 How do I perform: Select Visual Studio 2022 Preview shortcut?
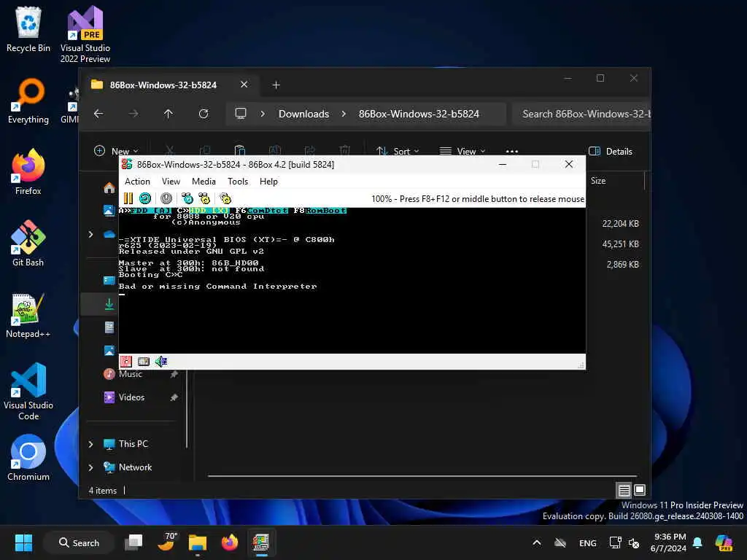click(85, 34)
